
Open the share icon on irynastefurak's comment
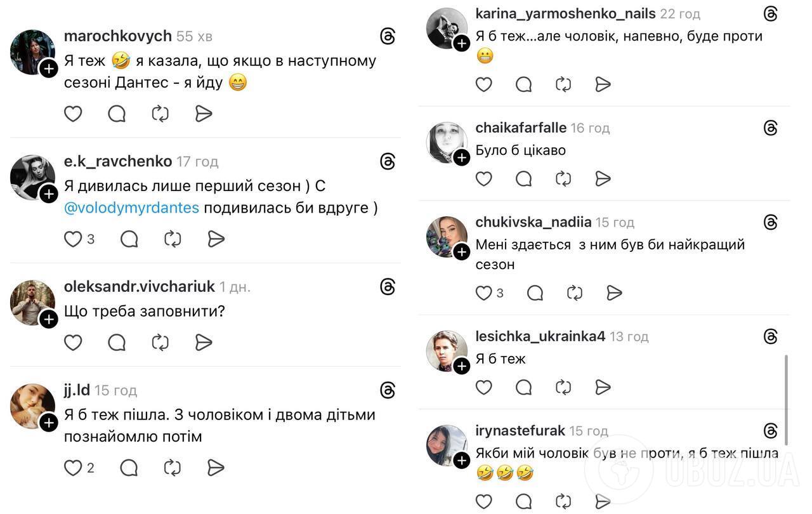click(603, 500)
